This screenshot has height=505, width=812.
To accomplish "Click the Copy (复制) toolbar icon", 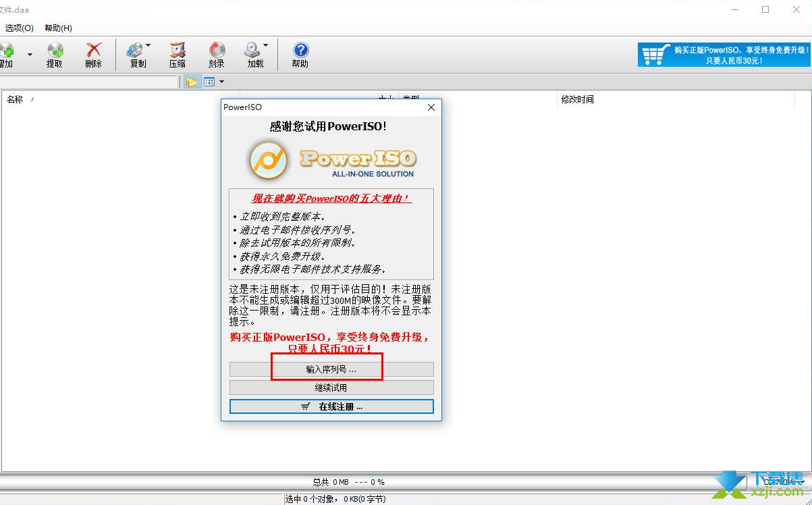I will (137, 55).
